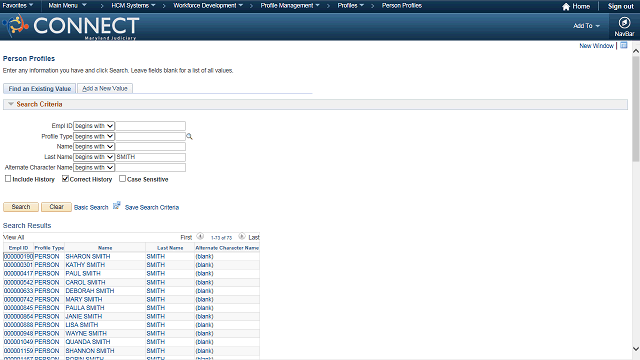Screen dimensions: 640x360
Task: Click the Person Profiles breadcrumb
Action: pyautogui.click(x=402, y=6)
